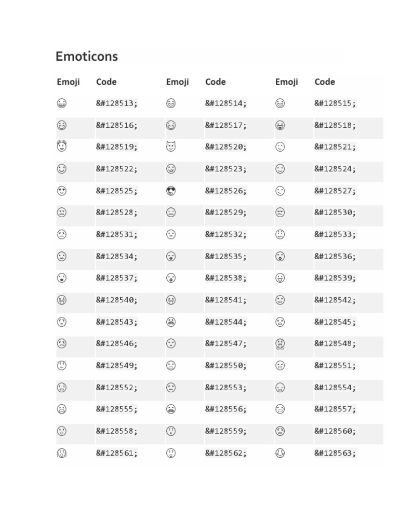The height and width of the screenshot is (532, 399).
Task: Click the tongue-out emoji for &#128539;
Action: 280,278
